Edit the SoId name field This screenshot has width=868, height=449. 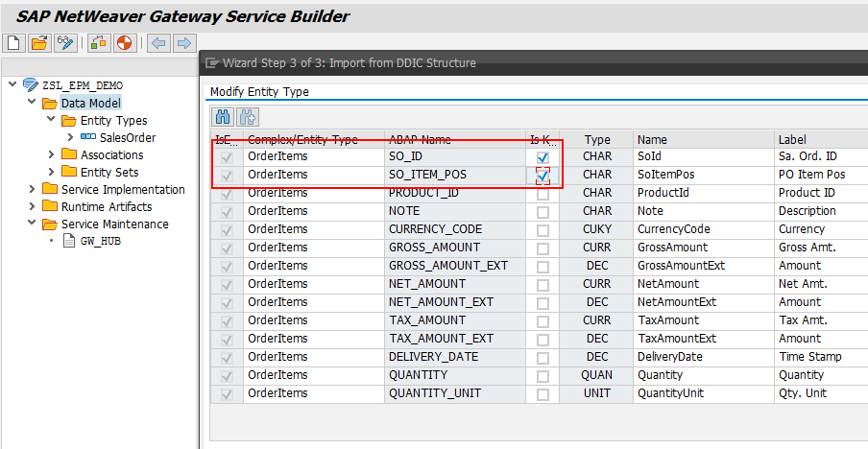(x=704, y=156)
